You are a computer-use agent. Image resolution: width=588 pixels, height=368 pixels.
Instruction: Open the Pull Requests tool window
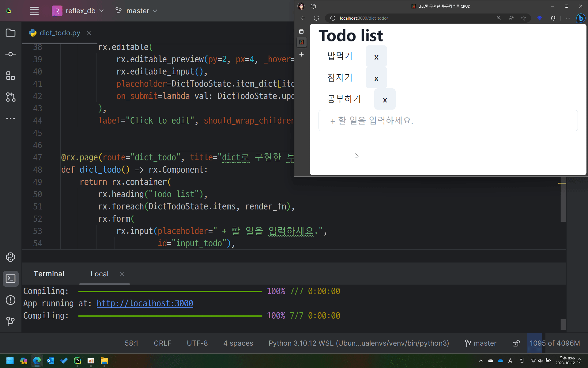pos(10,97)
